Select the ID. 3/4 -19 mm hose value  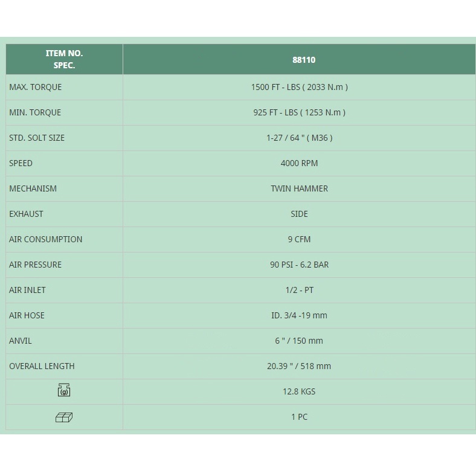(299, 315)
